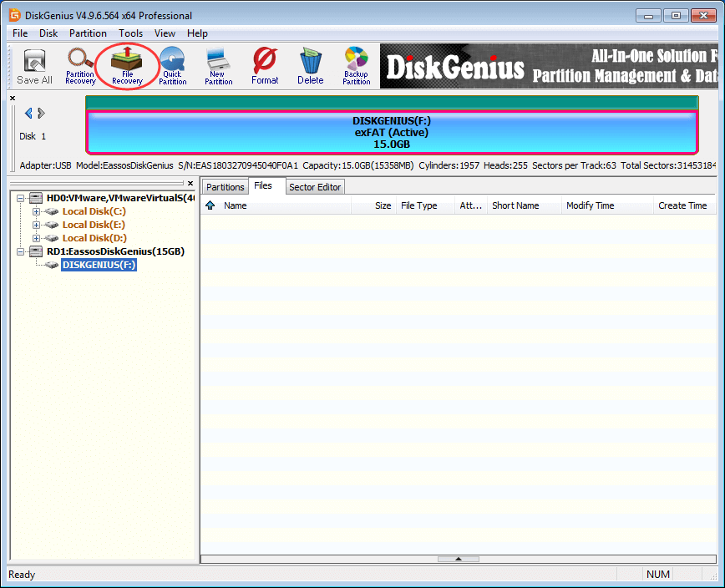Screen dimensions: 725x588
Task: Collapse the HD0 VMware disk node
Action: click(x=20, y=198)
